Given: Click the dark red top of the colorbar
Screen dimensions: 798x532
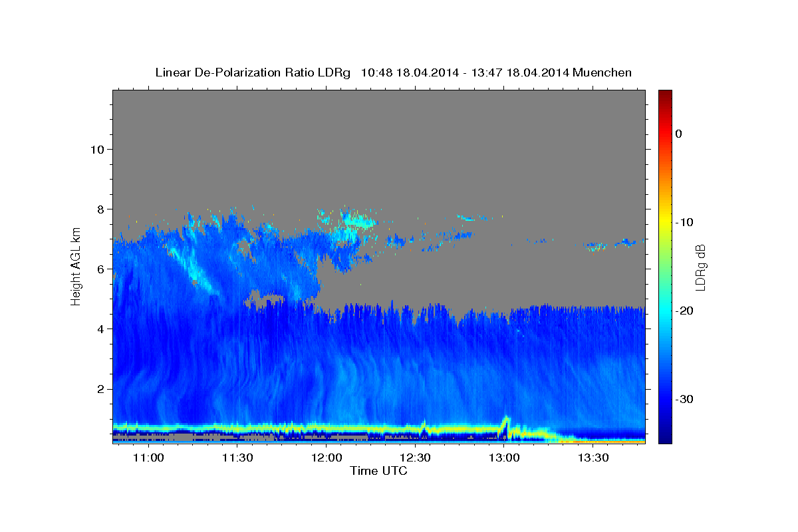Looking at the screenshot, I should point(665,94).
